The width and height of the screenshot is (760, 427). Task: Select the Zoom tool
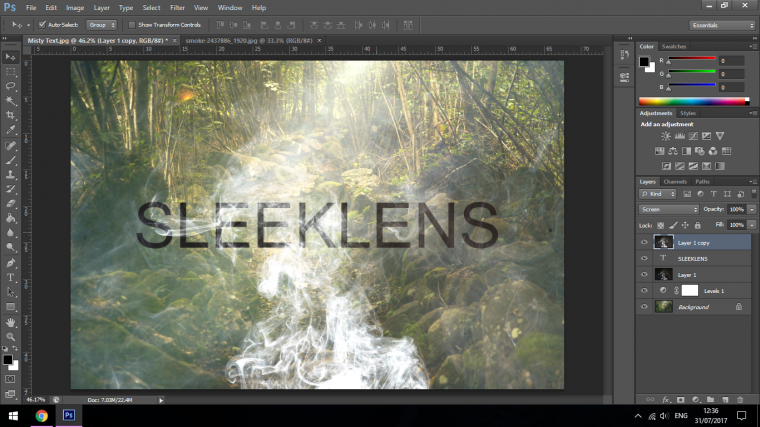pyautogui.click(x=10, y=337)
